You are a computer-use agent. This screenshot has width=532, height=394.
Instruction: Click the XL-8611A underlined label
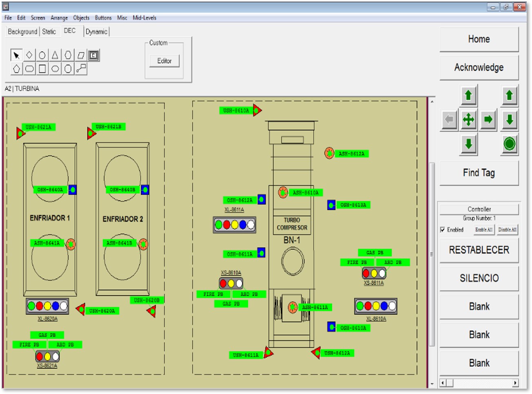234,209
